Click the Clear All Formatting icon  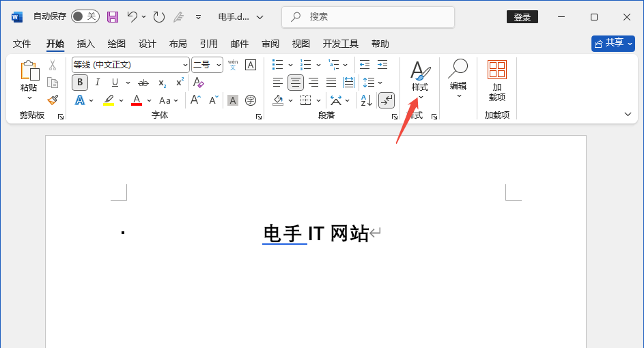click(199, 83)
